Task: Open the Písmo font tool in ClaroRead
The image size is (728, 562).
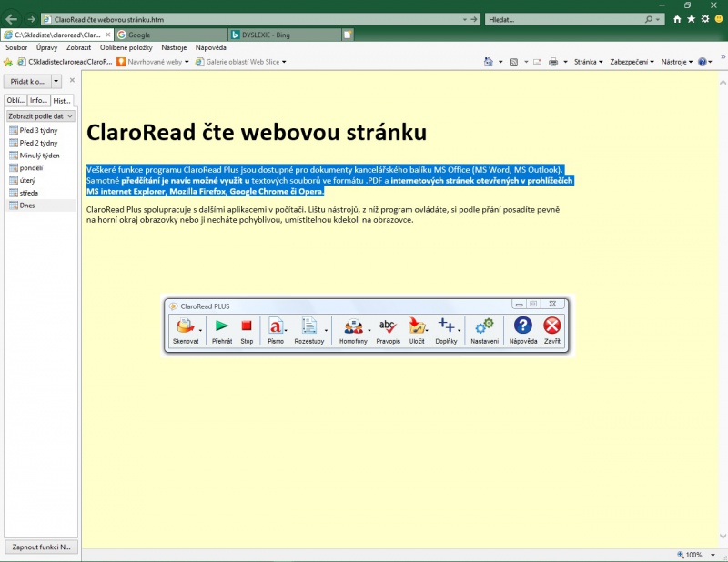Action: pyautogui.click(x=276, y=326)
